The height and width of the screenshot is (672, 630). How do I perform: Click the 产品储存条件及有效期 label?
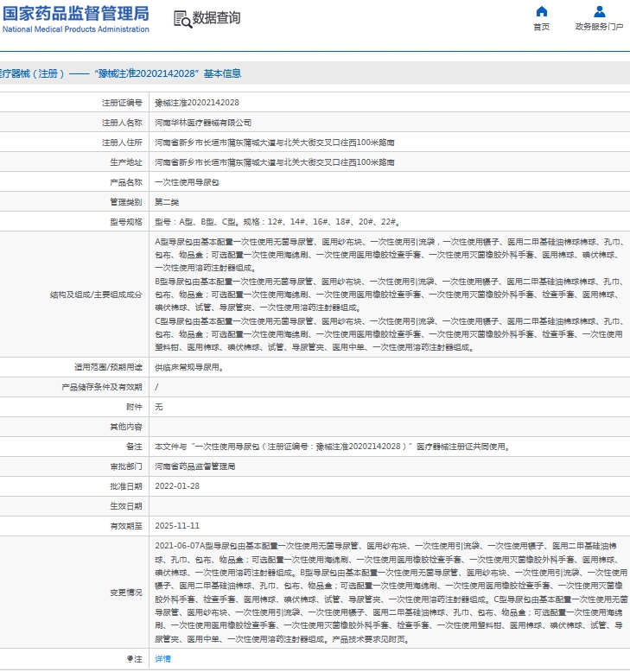click(x=102, y=387)
